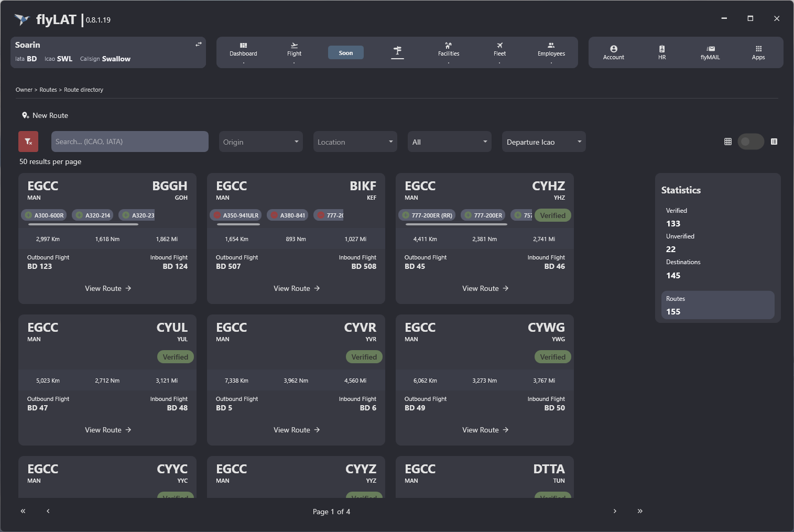Click the swap airline arrows icon
The height and width of the screenshot is (532, 794).
(199, 45)
